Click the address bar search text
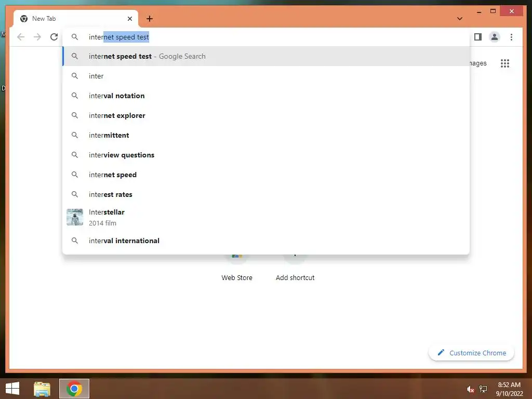This screenshot has width=532, height=399. (x=119, y=37)
